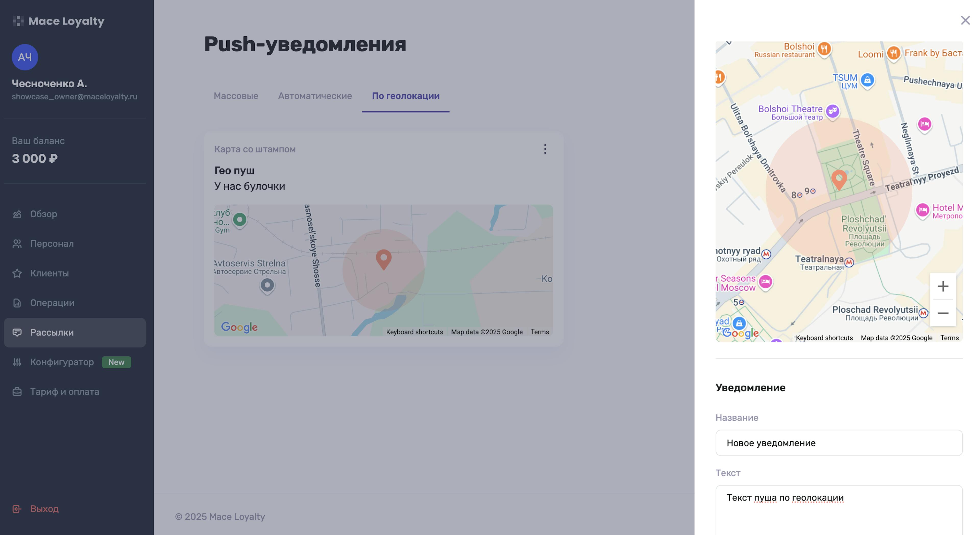Open the three-dot menu on Гео пуш card
The width and height of the screenshot is (980, 535).
545,149
